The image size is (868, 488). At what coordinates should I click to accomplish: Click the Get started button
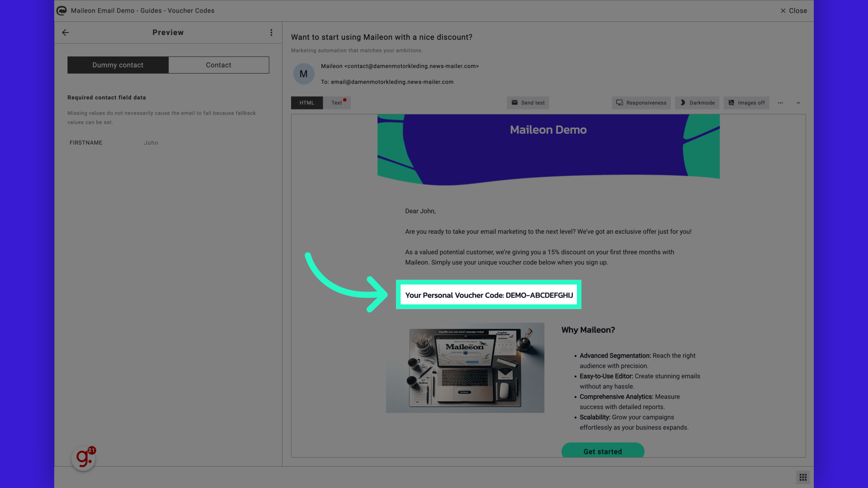tap(602, 451)
